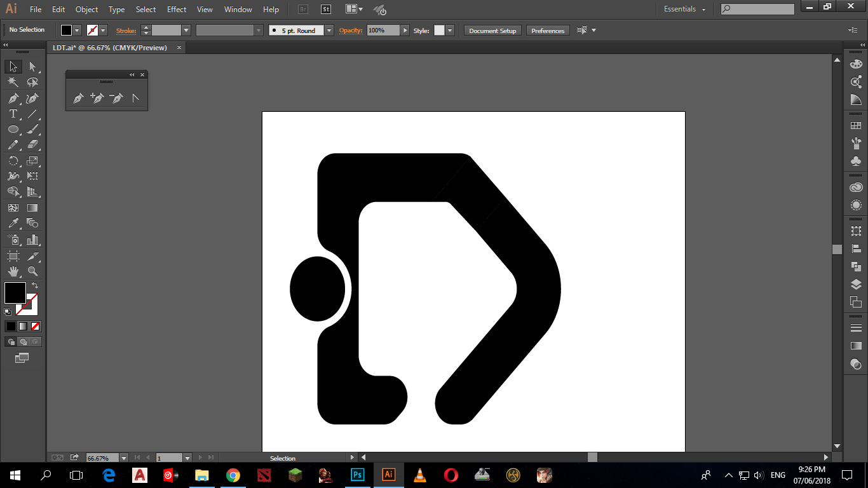868x488 pixels.
Task: Open the Effect menu
Action: click(x=177, y=10)
